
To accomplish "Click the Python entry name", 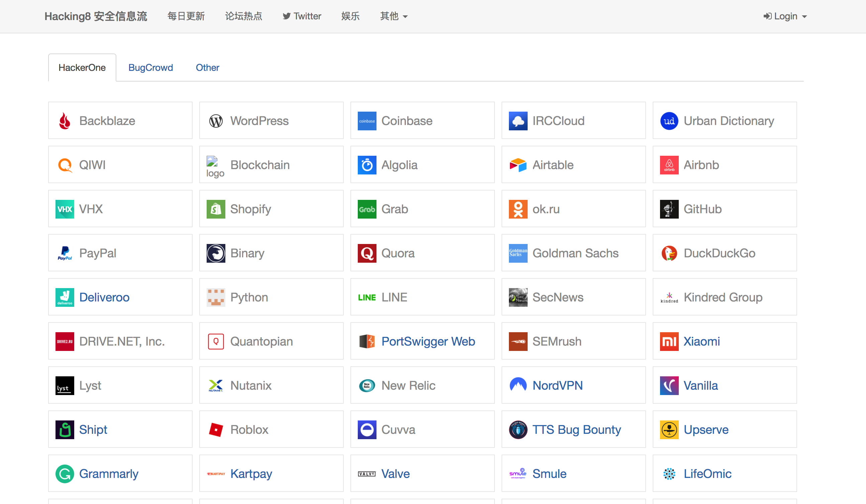I will pos(249,297).
